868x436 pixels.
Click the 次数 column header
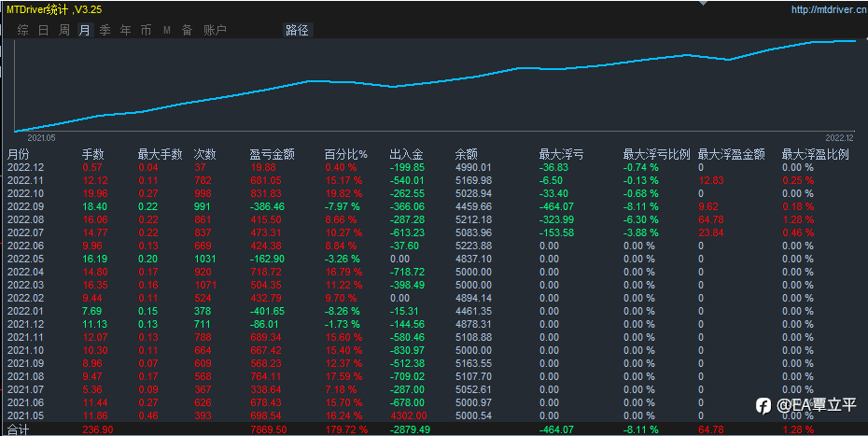tap(204, 154)
